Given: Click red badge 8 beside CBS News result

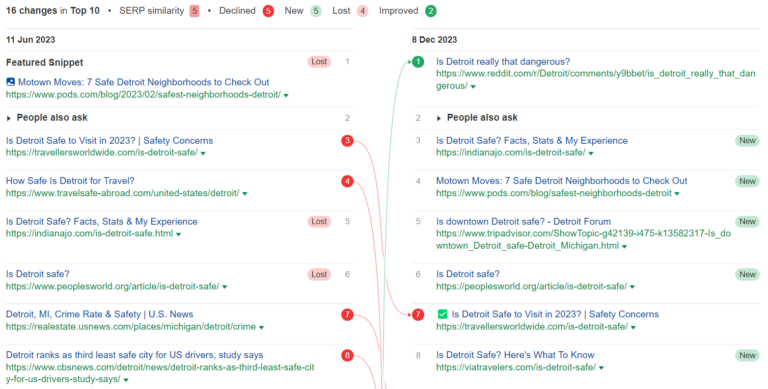Looking at the screenshot, I should (347, 355).
